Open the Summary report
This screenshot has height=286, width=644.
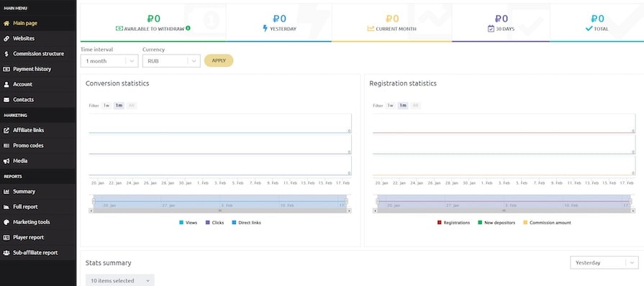pos(38,192)
